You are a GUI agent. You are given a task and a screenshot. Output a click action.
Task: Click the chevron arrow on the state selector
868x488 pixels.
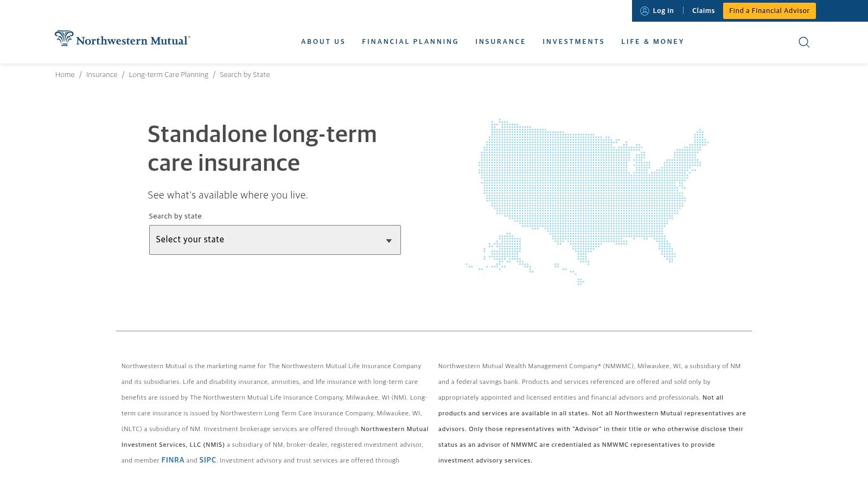(388, 240)
